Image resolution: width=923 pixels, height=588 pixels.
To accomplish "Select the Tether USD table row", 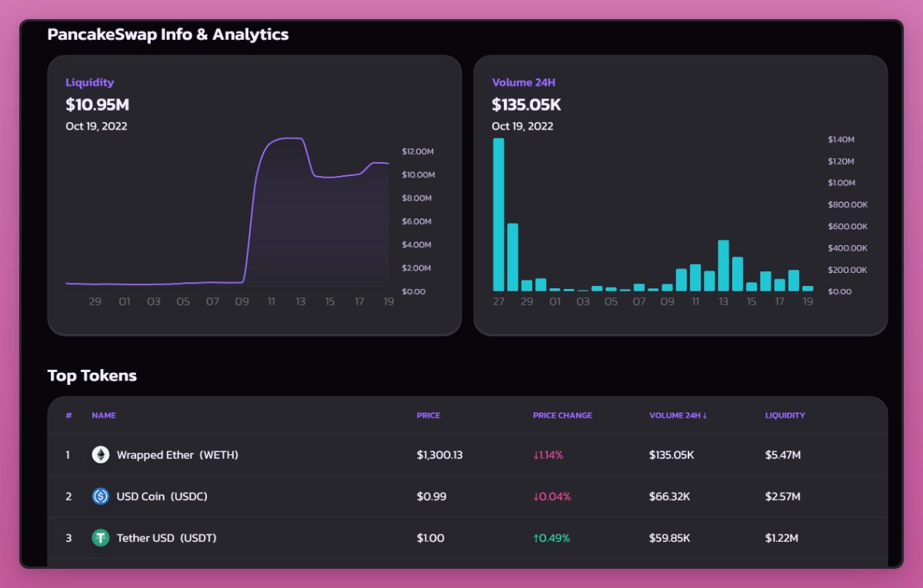I will [x=461, y=537].
